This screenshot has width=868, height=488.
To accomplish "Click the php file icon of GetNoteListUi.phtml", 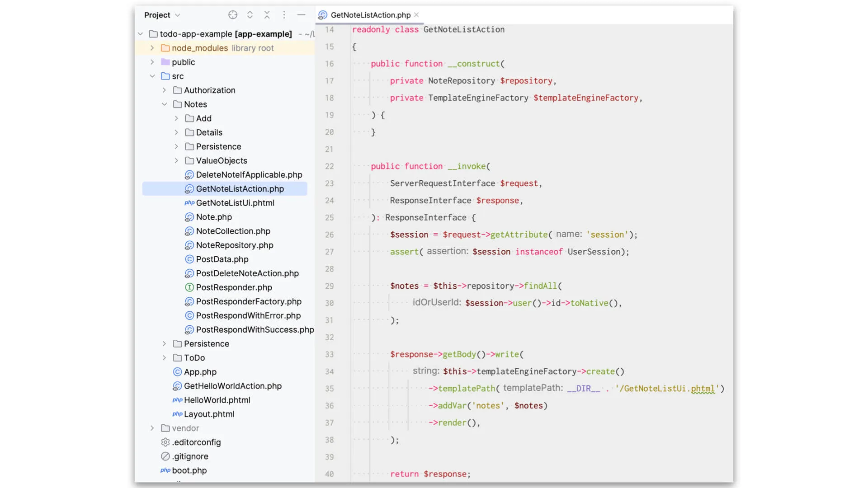I will coord(189,203).
